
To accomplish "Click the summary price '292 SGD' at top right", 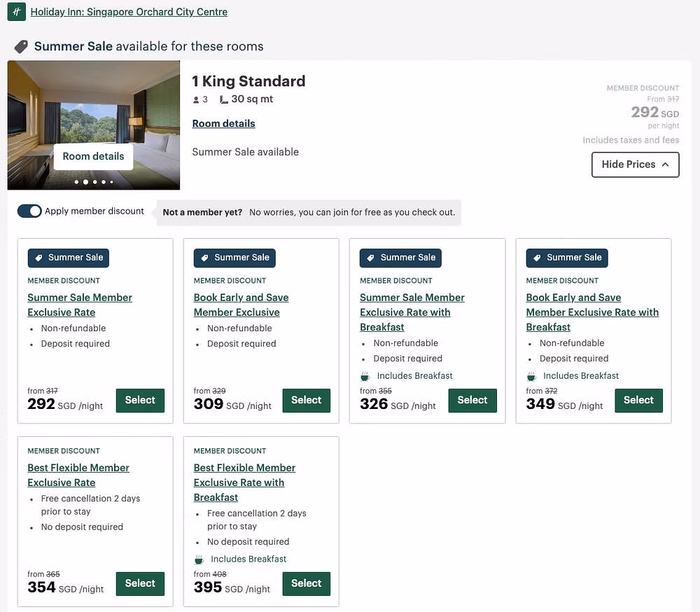I will point(655,112).
